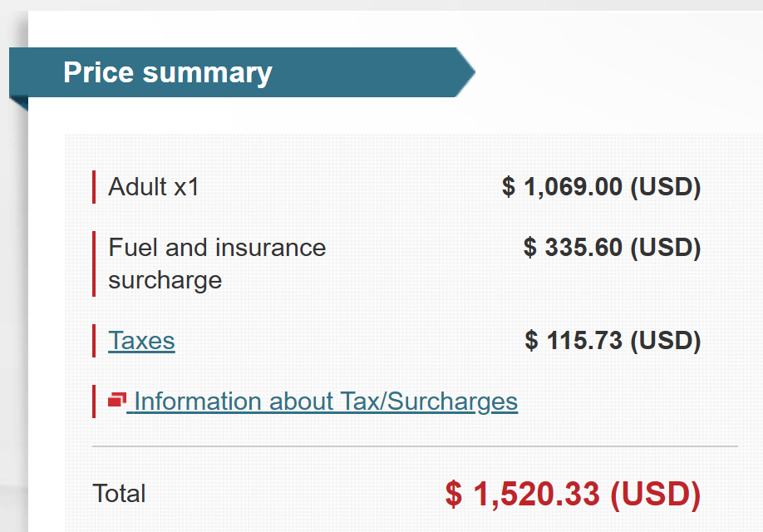Click the Price summary heading

pyautogui.click(x=168, y=72)
